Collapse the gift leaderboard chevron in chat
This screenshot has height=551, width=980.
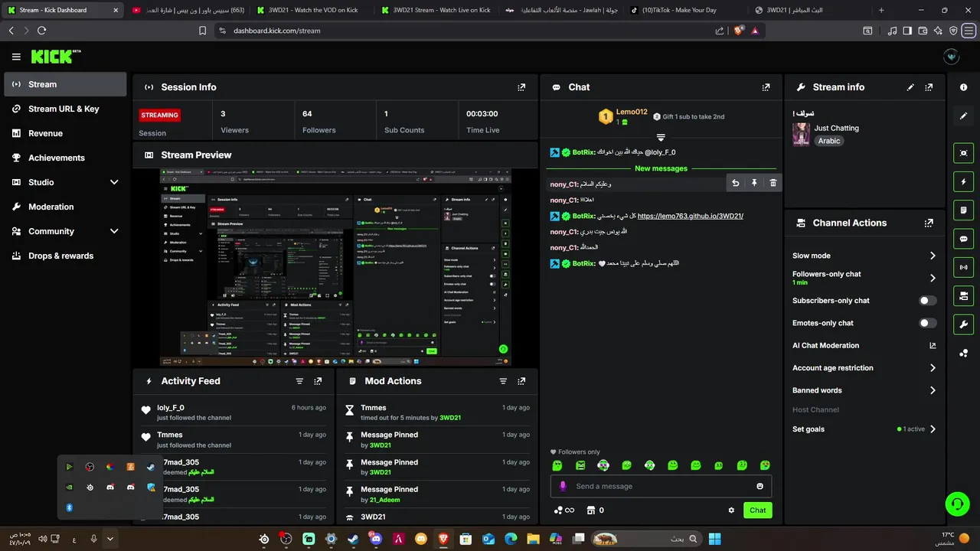[661, 137]
